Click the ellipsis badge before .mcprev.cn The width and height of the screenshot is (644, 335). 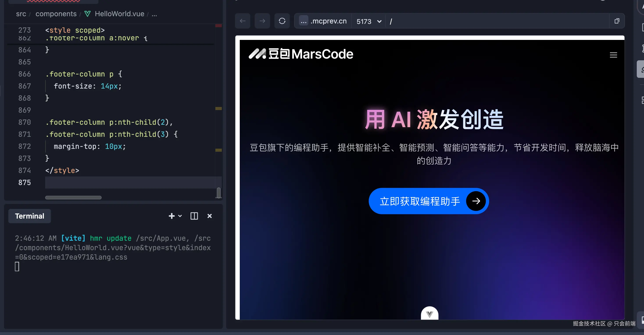(304, 21)
